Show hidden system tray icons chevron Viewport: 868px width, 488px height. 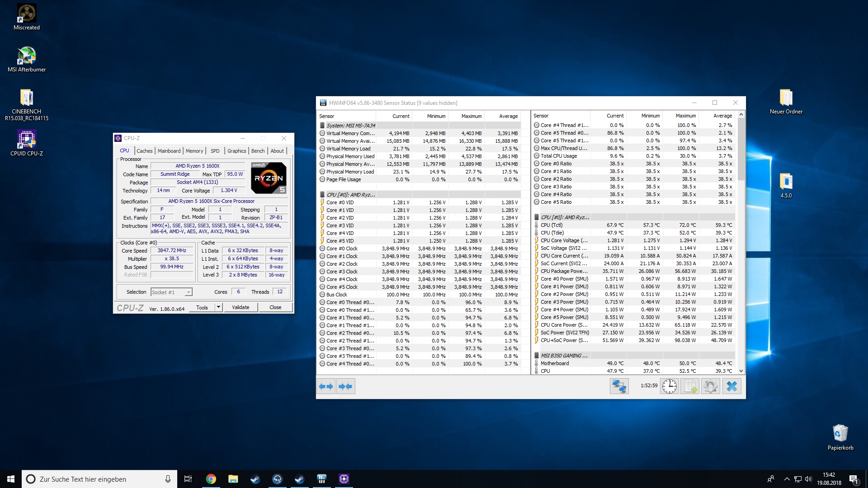787,479
